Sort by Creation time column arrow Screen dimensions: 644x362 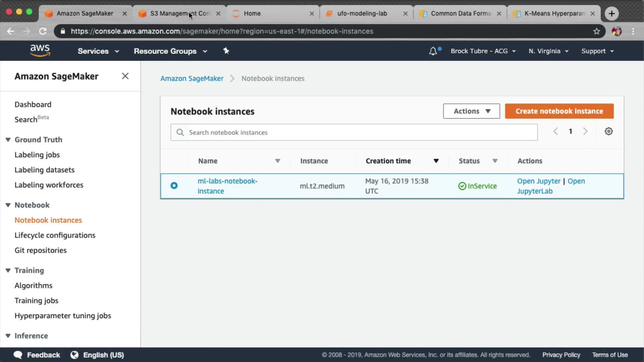(436, 161)
